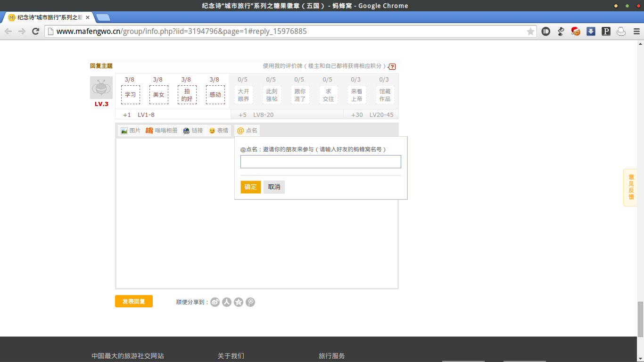644x362 pixels.
Task: Bookmark this page with star icon
Action: (x=530, y=32)
